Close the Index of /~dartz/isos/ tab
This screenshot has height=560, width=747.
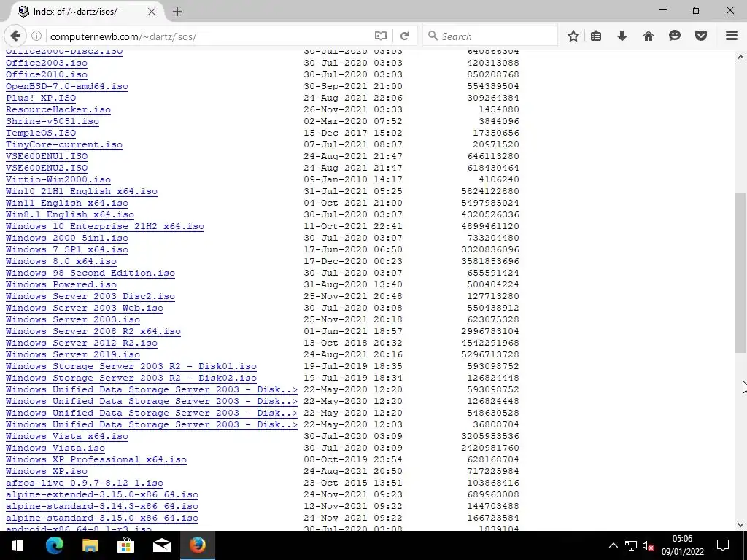[152, 12]
